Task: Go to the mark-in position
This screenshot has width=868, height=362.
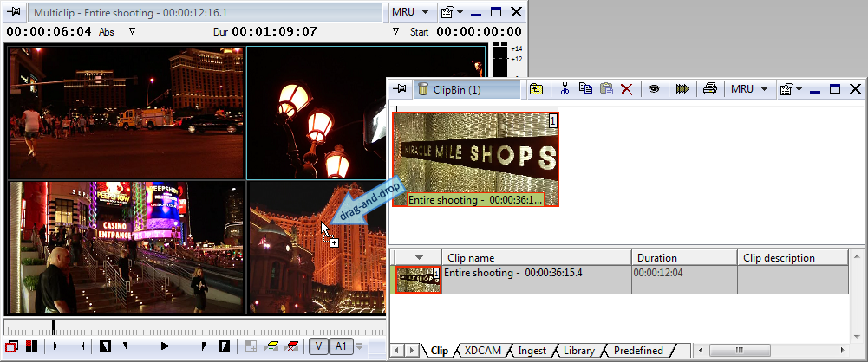Action: click(126, 346)
